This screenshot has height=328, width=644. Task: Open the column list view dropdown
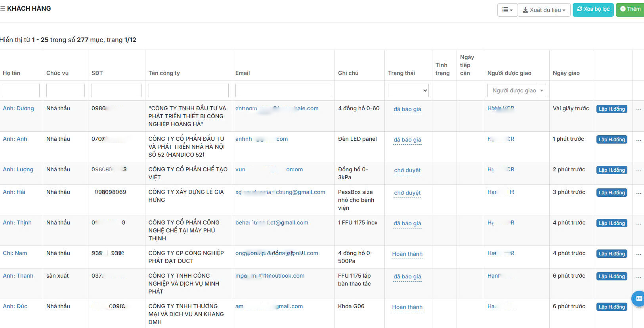[507, 10]
